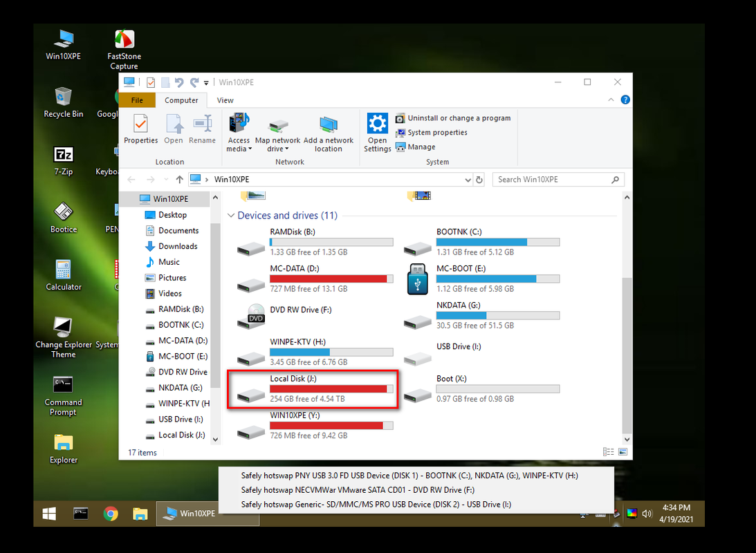Viewport: 756px width, 553px height.
Task: Open 7-Zip from the desktop
Action: [x=63, y=160]
